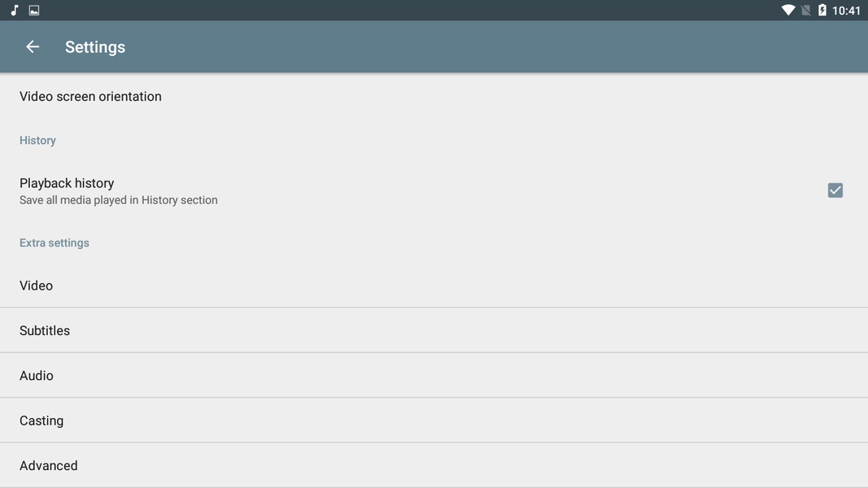Viewport: 868px width, 488px height.
Task: Tap the Settings title text
Action: tap(95, 47)
